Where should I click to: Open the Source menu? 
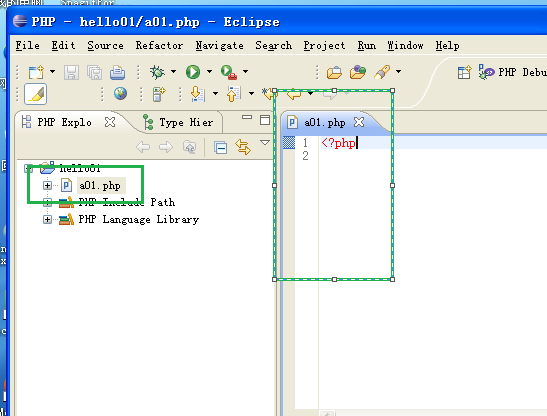tap(105, 46)
